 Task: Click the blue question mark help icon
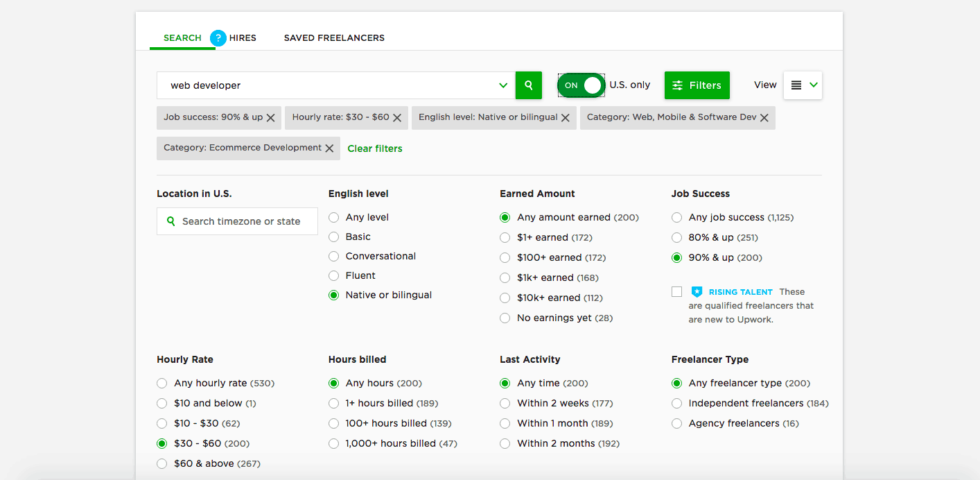218,38
